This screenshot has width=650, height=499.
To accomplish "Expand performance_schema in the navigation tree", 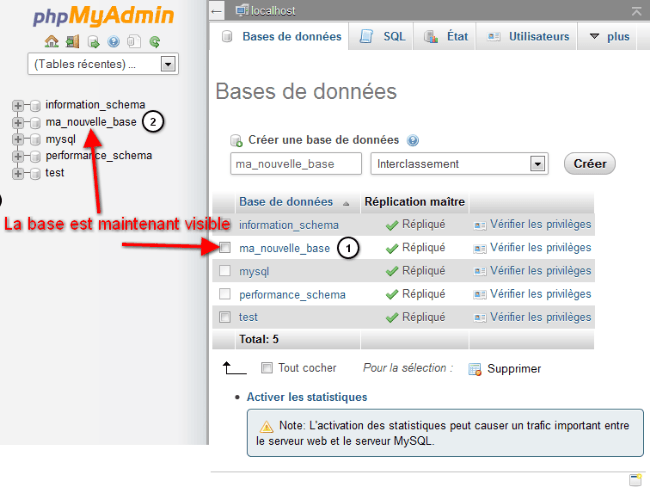I will (17, 156).
